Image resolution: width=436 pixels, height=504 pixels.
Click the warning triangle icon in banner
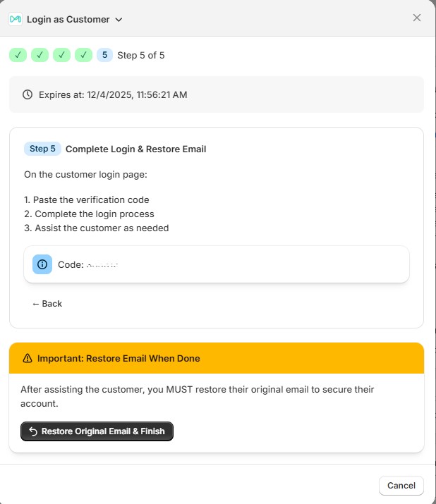click(x=28, y=358)
